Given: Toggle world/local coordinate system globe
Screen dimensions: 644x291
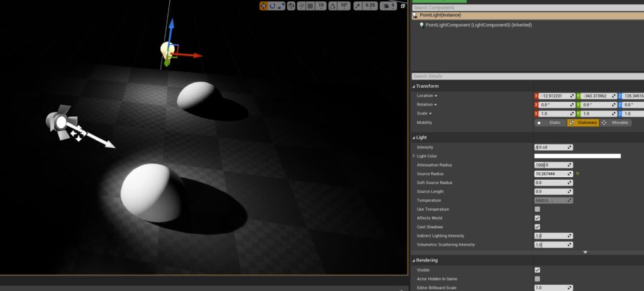Looking at the screenshot, I should (x=291, y=6).
